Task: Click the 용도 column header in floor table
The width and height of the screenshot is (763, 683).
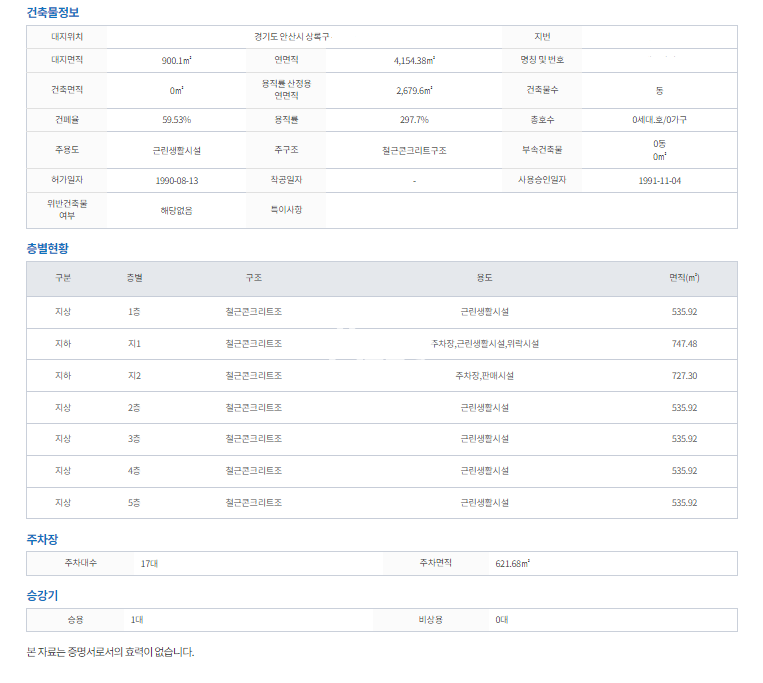Action: 484,278
